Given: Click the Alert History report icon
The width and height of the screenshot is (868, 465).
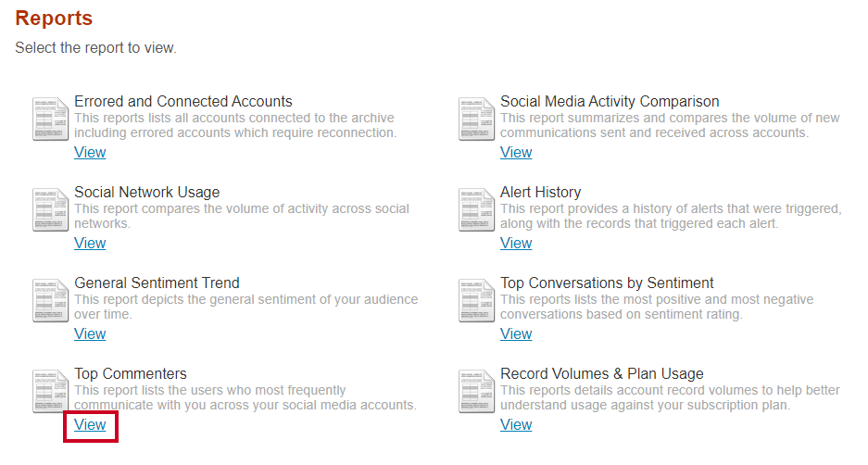Looking at the screenshot, I should (477, 209).
